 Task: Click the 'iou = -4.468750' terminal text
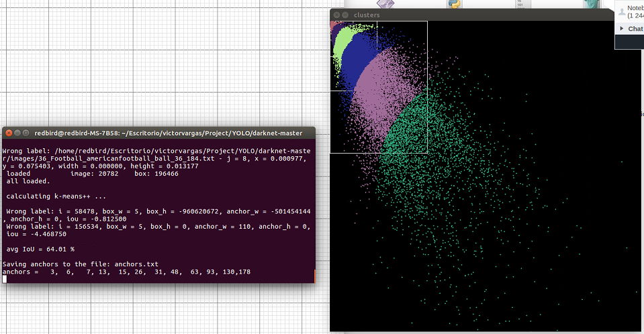click(x=36, y=234)
